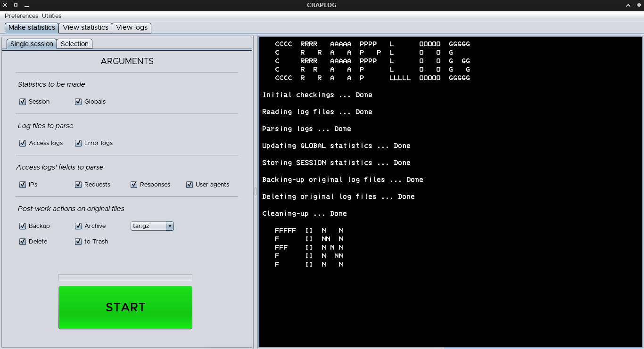
Task: Click the 'Log files to parse' label
Action: point(45,126)
